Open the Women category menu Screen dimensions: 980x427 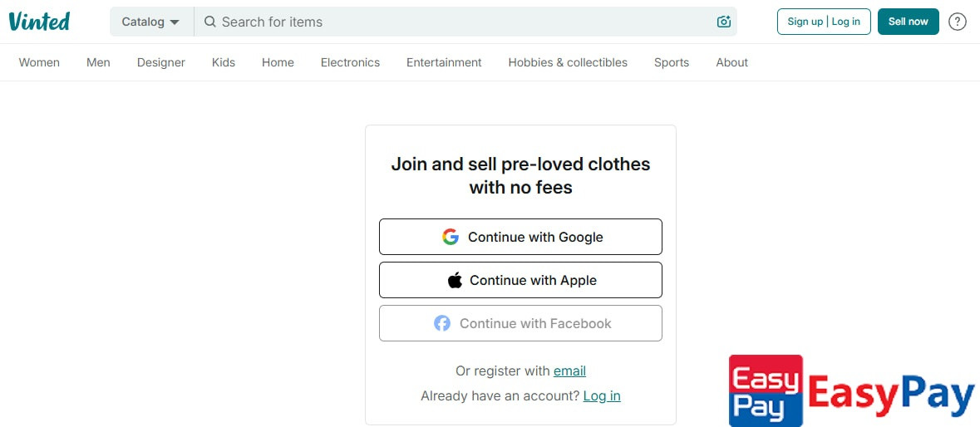pyautogui.click(x=39, y=62)
